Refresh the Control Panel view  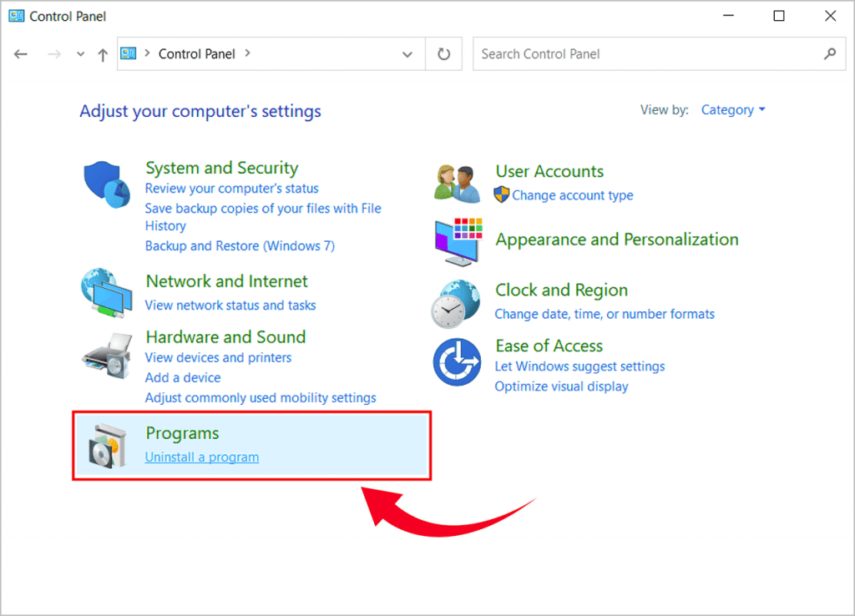[x=444, y=54]
